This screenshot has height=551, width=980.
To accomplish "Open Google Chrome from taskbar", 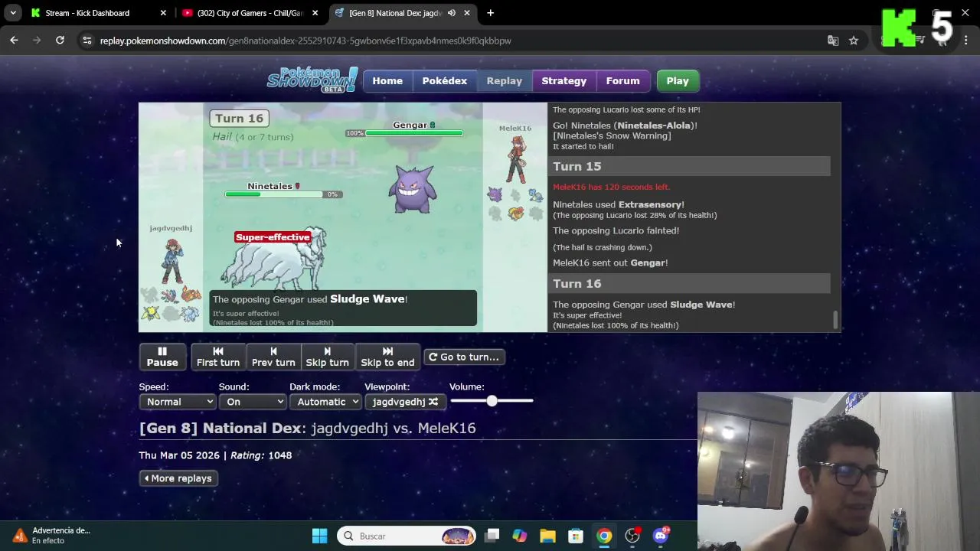I will click(x=604, y=536).
